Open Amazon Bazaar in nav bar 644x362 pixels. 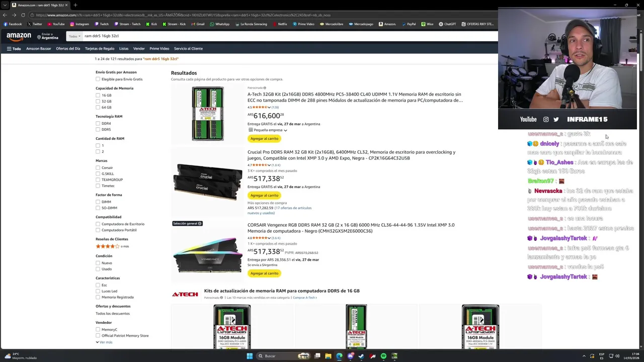39,49
